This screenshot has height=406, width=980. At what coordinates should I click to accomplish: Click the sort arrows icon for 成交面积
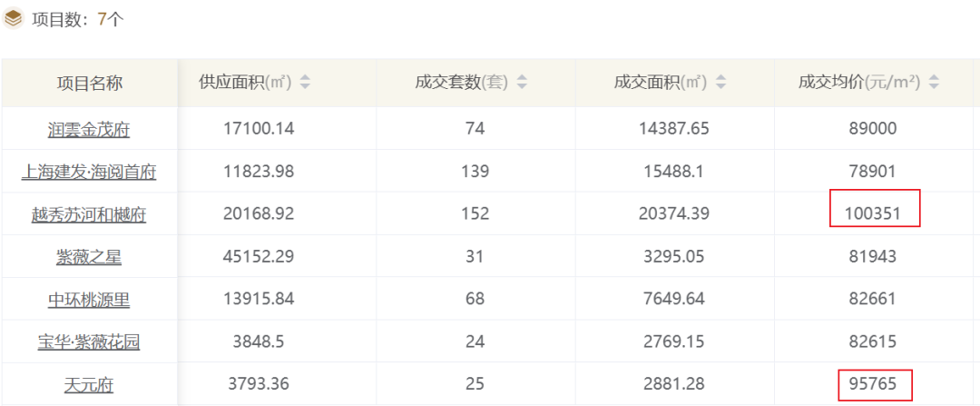click(720, 82)
